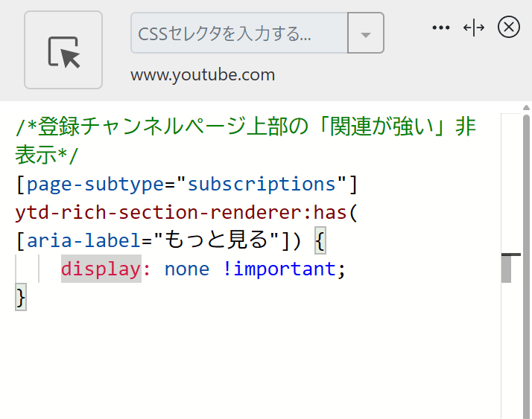Click the highlighted closing curly brace
The width and height of the screenshot is (532, 419).
(21, 298)
